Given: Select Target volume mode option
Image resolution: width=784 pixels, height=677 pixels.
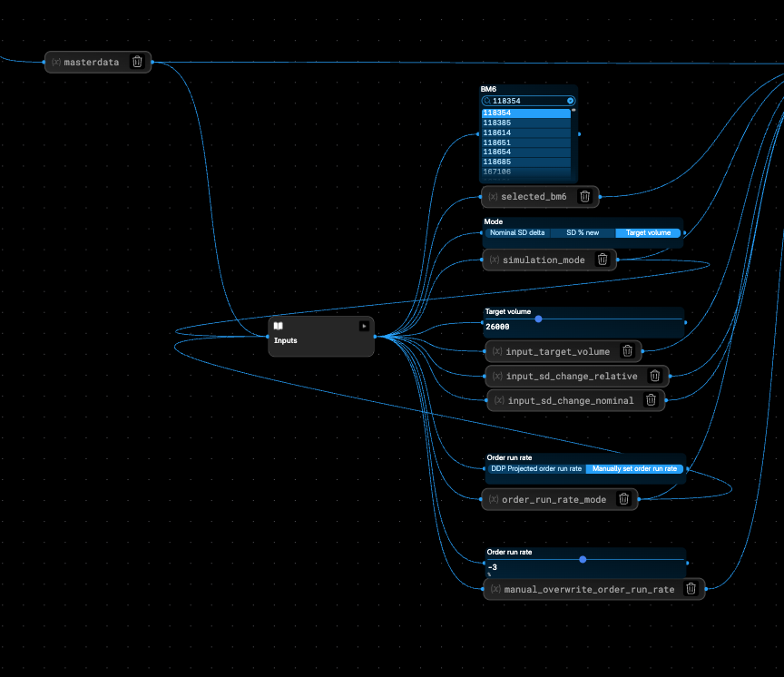Looking at the screenshot, I should tap(648, 233).
